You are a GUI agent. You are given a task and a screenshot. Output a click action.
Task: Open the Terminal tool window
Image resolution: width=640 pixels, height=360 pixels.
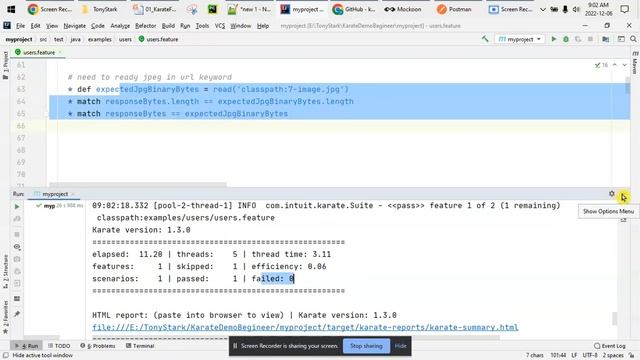(140, 346)
